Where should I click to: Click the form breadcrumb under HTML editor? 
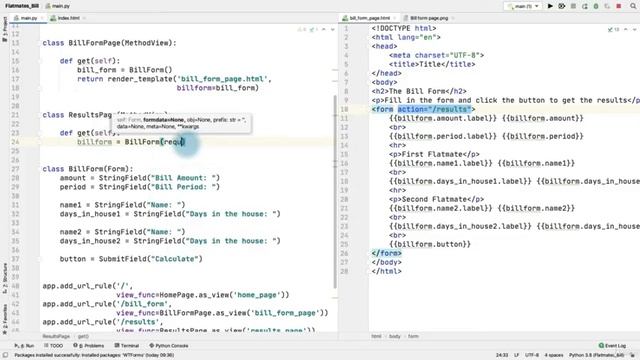click(413, 336)
